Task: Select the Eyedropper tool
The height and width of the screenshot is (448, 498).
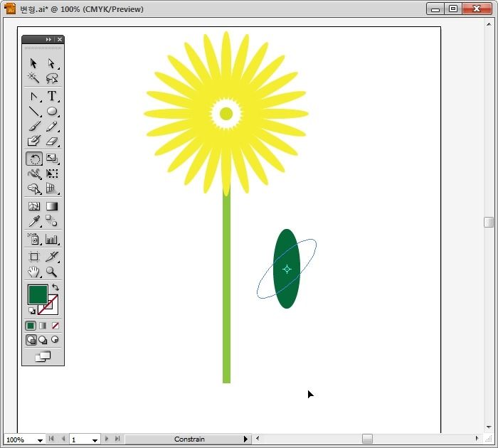Action: pyautogui.click(x=33, y=221)
